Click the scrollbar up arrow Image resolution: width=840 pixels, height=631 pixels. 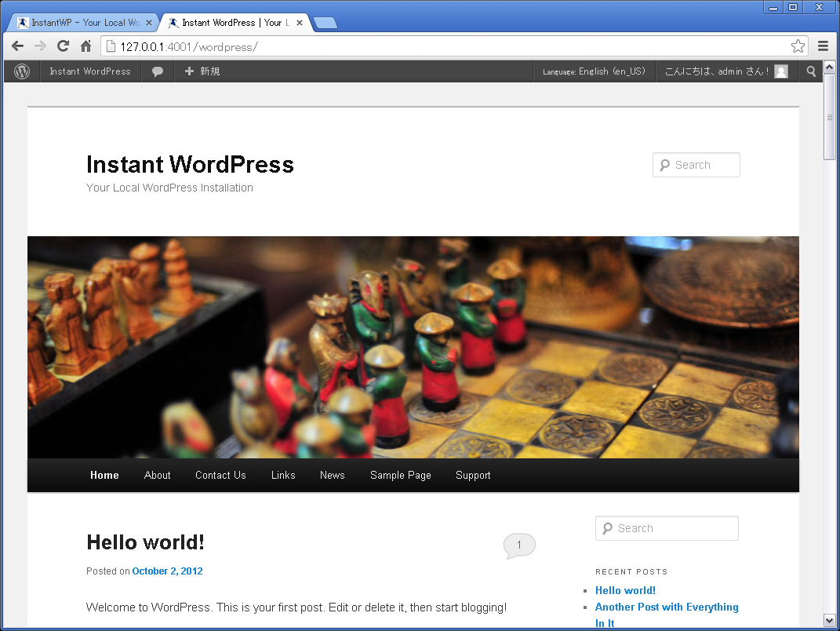[x=829, y=67]
